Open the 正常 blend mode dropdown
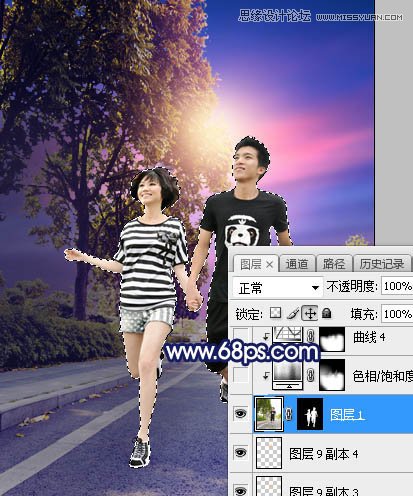This screenshot has width=413, height=496. point(278,287)
